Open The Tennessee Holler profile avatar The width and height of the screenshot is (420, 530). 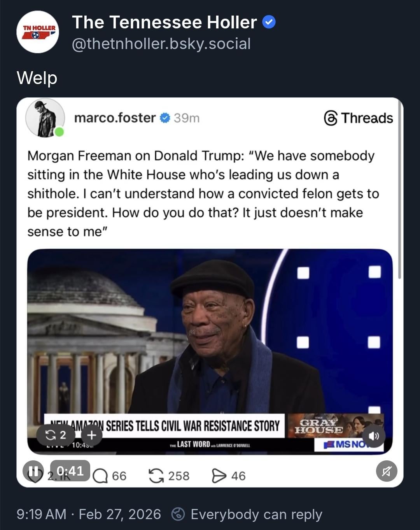tap(38, 32)
